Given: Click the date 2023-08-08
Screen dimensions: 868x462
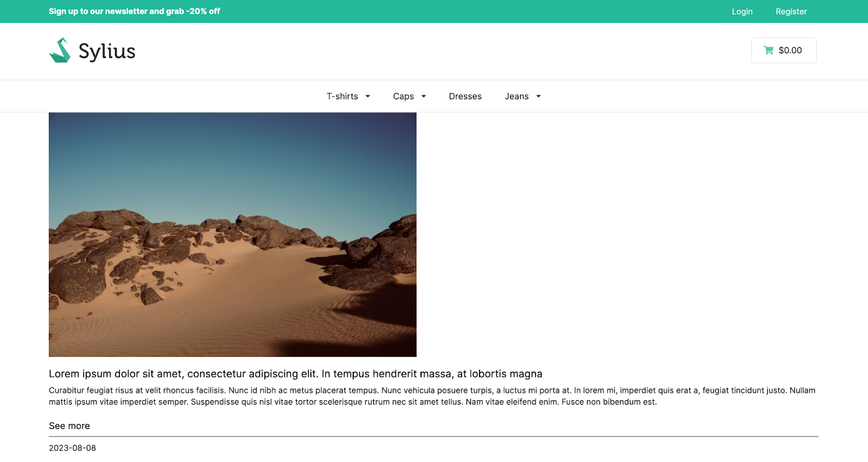Looking at the screenshot, I should (x=72, y=448).
